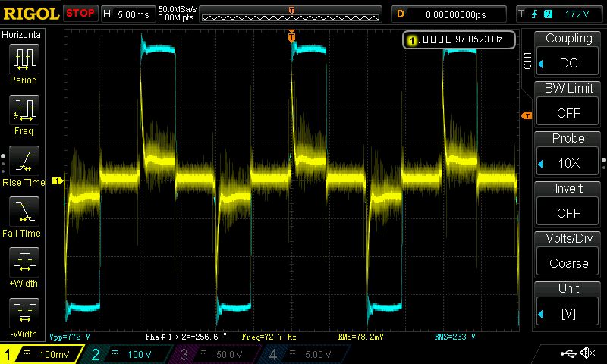Click the RIGOL logo
This screenshot has height=364, width=607.
(x=31, y=14)
